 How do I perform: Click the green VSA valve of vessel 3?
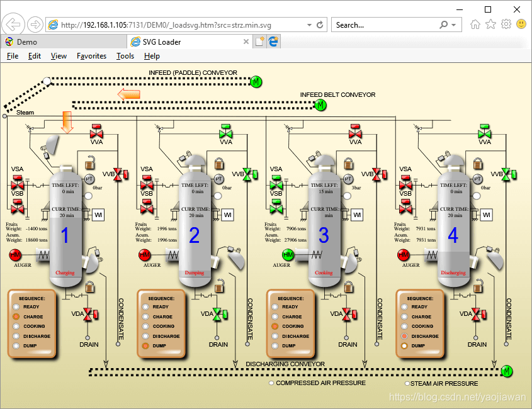(x=276, y=182)
